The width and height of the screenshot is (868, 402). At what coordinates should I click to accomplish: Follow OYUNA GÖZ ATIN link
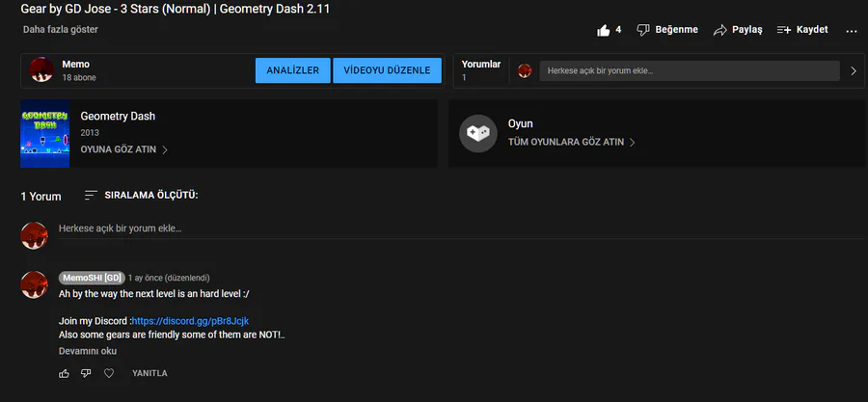click(124, 149)
